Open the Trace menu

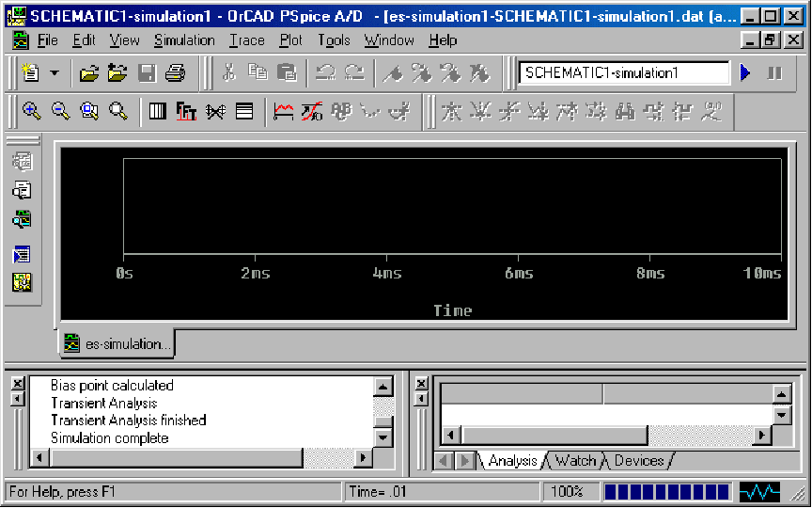(247, 40)
